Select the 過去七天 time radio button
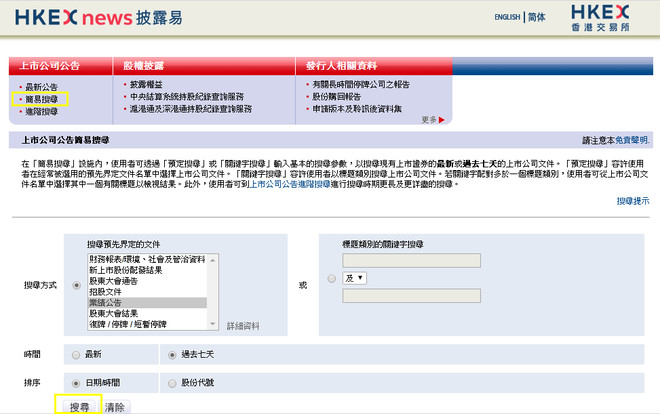660x414 pixels. pos(172,355)
